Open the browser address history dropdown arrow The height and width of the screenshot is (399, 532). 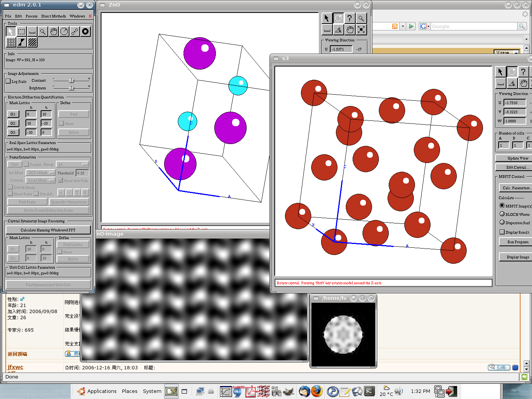pos(403,26)
